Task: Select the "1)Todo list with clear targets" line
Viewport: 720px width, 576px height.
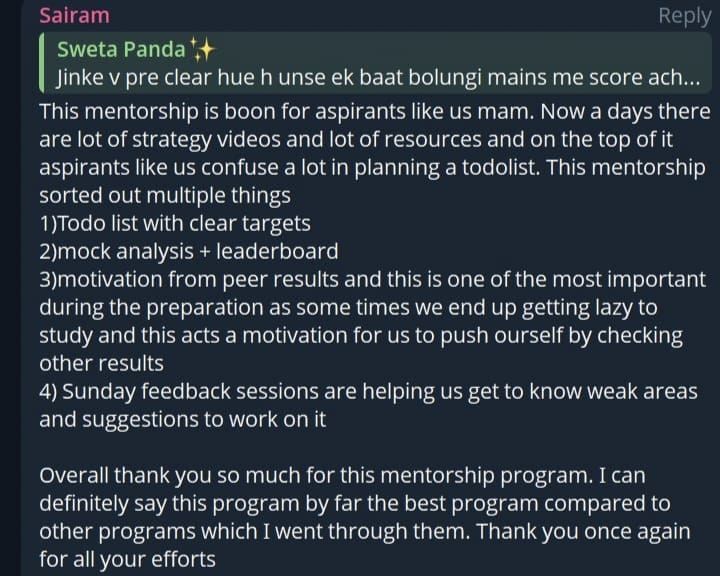Action: click(x=175, y=223)
